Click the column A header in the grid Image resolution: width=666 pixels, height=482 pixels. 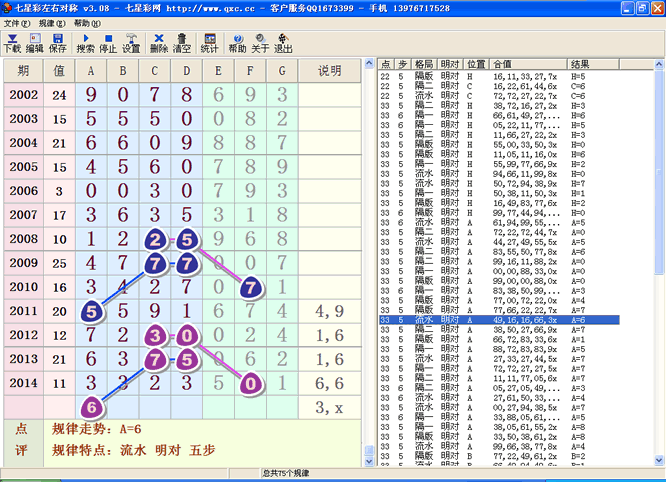(91, 70)
